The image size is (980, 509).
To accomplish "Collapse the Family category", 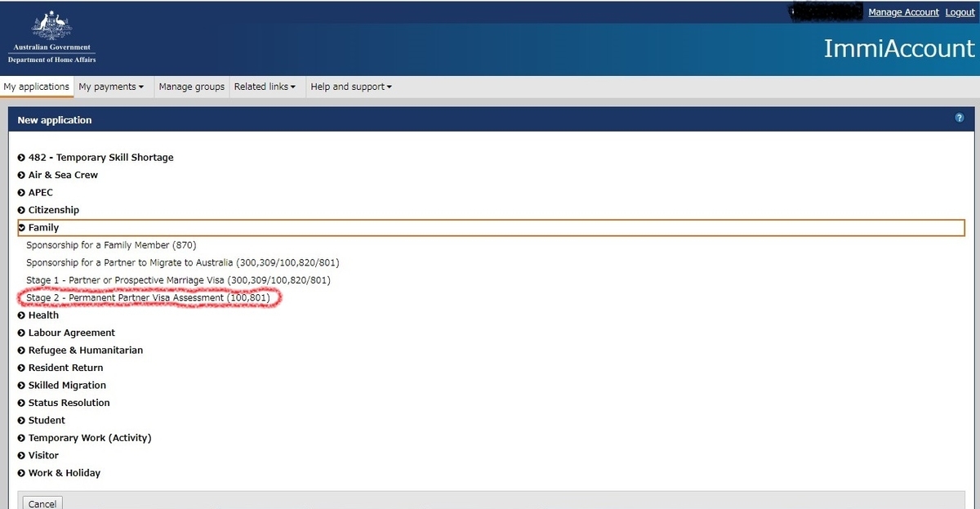I will click(491, 228).
